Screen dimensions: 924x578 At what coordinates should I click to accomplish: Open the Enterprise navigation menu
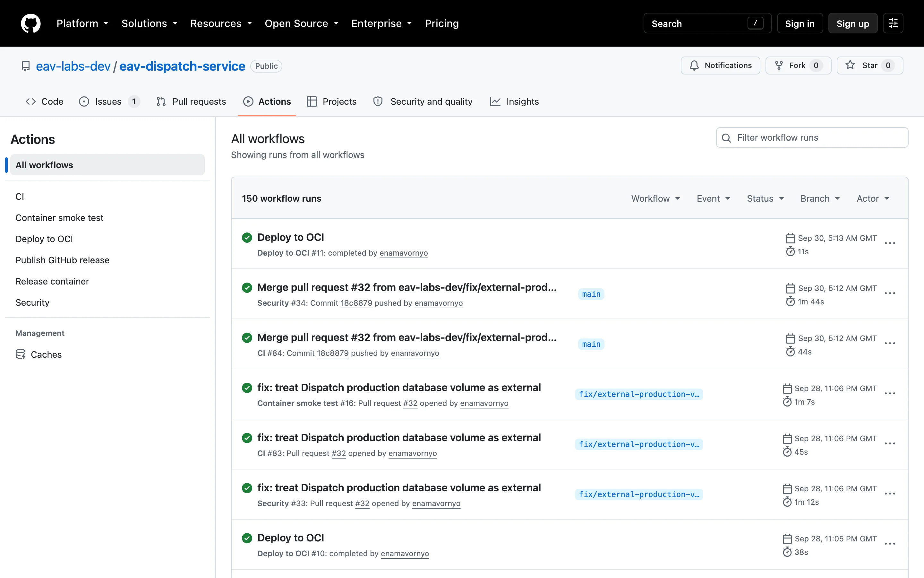point(382,23)
